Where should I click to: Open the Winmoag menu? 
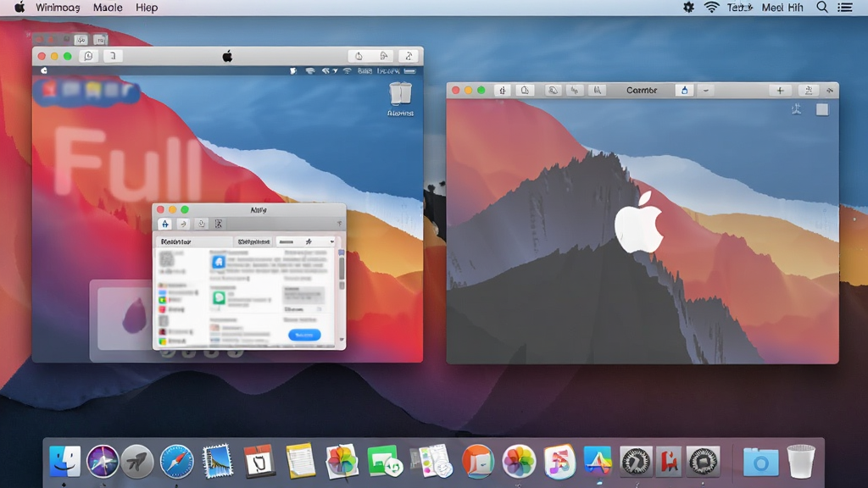tap(58, 8)
